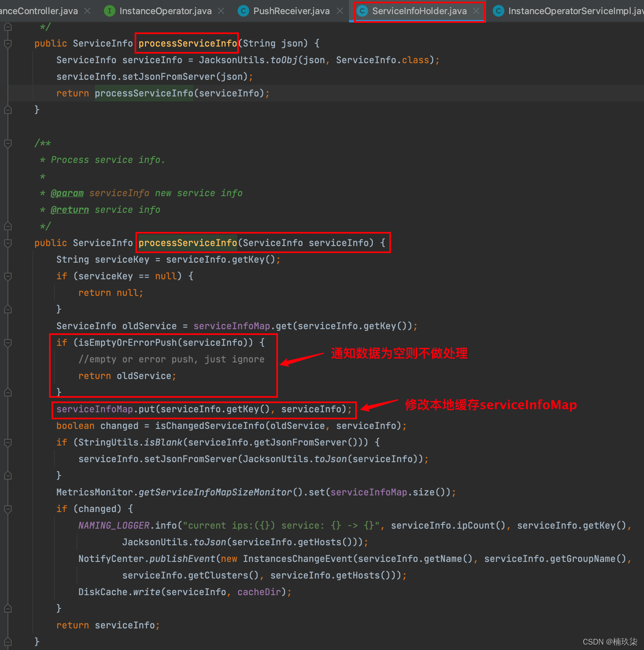Image resolution: width=644 pixels, height=650 pixels.
Task: Click 'DiskCache.write' call
Action: coord(119,592)
